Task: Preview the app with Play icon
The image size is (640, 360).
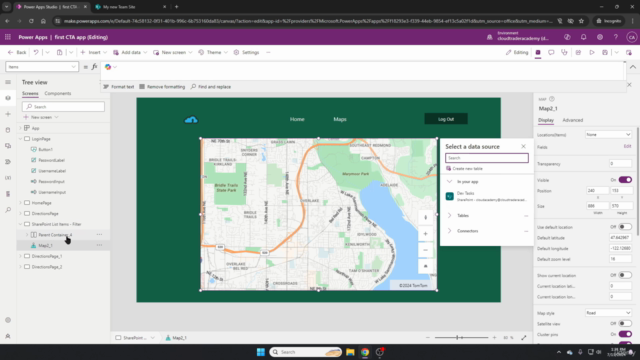Action: point(591,52)
